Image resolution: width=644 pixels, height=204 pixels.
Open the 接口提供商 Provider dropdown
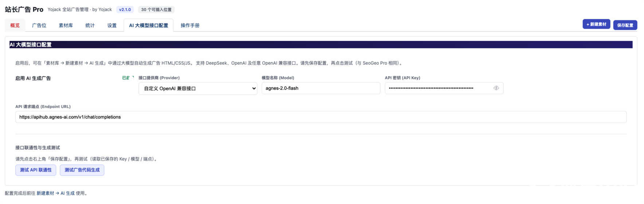click(198, 88)
